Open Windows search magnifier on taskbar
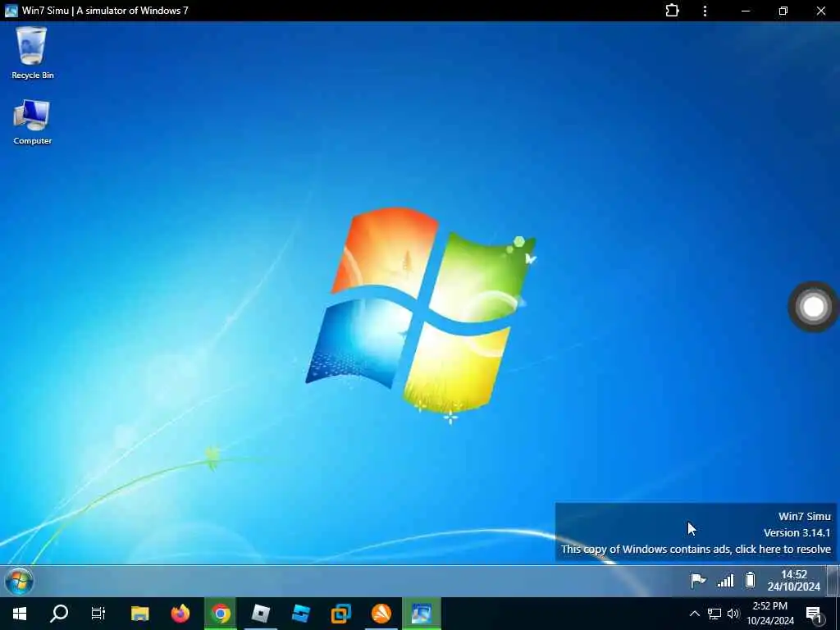Viewport: 840px width, 630px height. 59,614
